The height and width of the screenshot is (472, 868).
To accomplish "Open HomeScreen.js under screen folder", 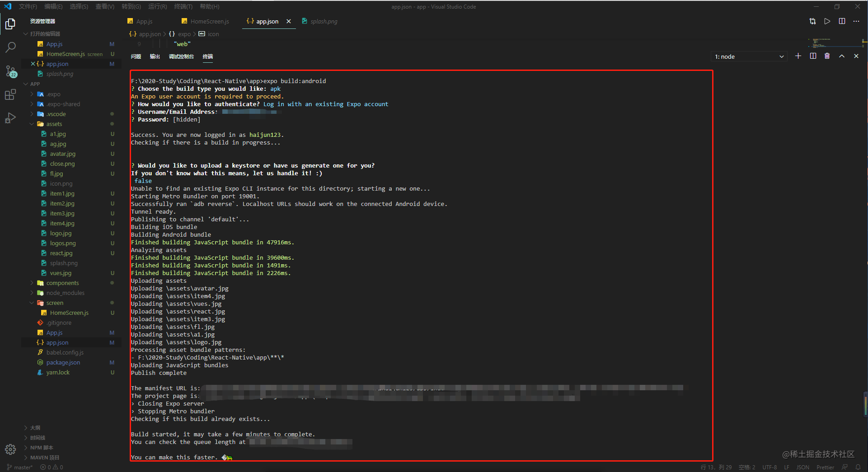I will pyautogui.click(x=69, y=313).
